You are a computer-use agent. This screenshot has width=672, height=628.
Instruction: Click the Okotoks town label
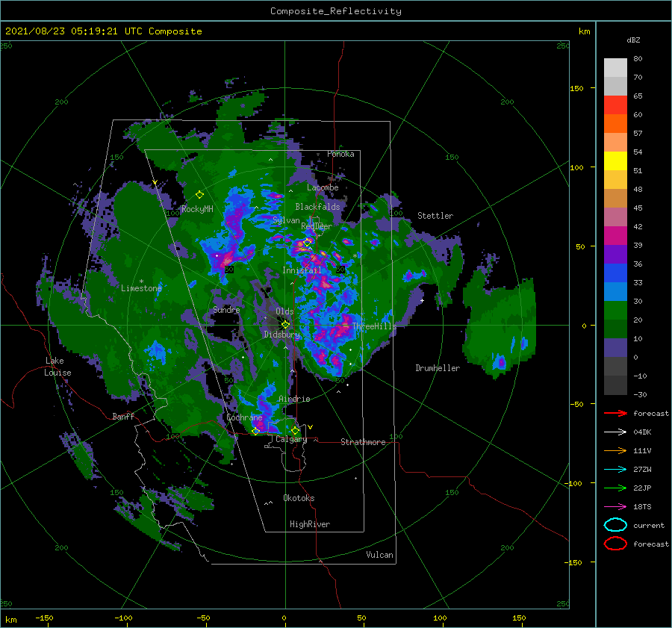pos(299,498)
